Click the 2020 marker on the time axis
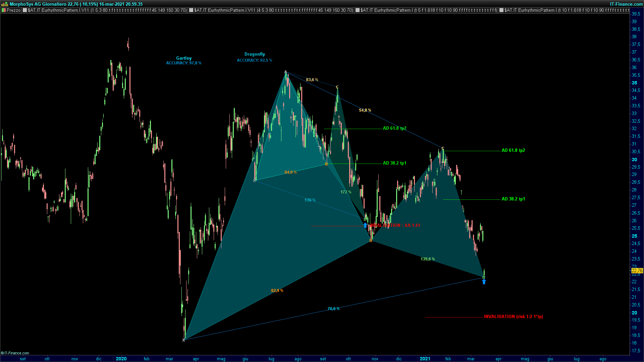 (121, 359)
